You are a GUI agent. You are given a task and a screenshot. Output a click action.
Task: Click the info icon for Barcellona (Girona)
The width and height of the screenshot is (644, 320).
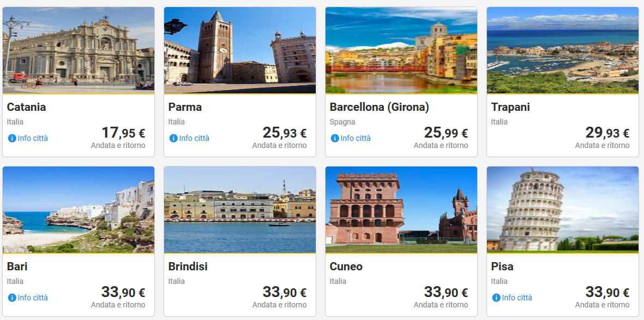click(x=334, y=138)
